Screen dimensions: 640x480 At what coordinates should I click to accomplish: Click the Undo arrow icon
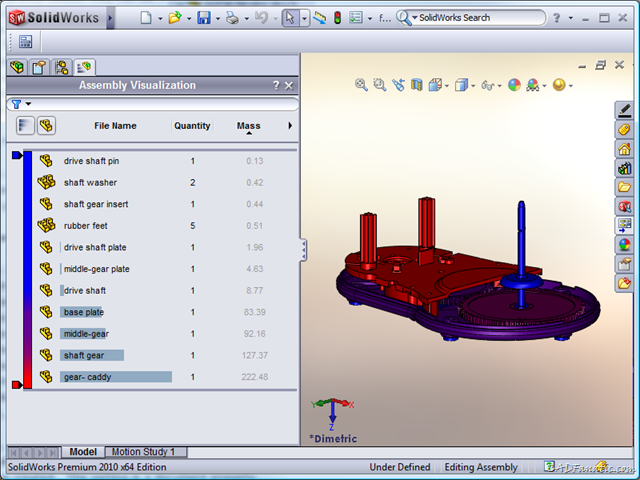261,18
